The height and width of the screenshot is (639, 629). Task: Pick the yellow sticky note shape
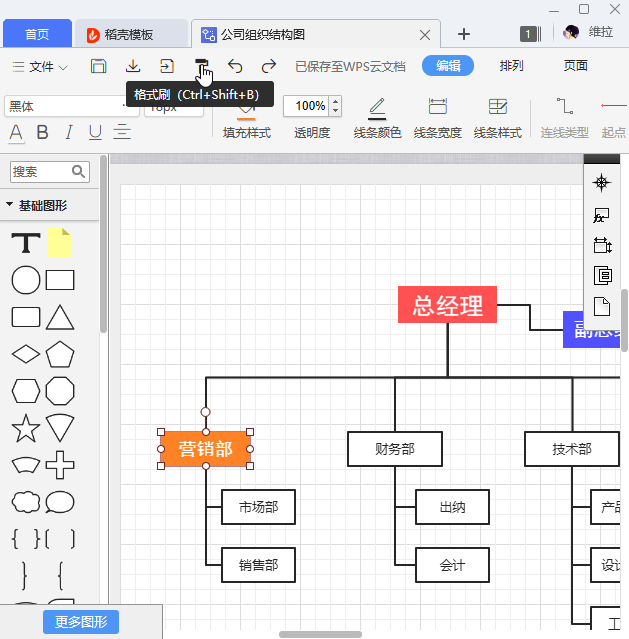60,243
